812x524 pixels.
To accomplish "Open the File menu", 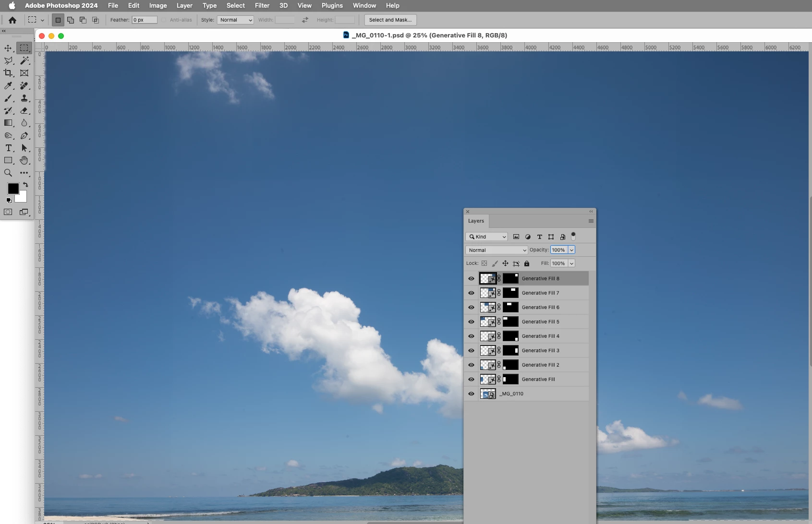I will 113,5.
